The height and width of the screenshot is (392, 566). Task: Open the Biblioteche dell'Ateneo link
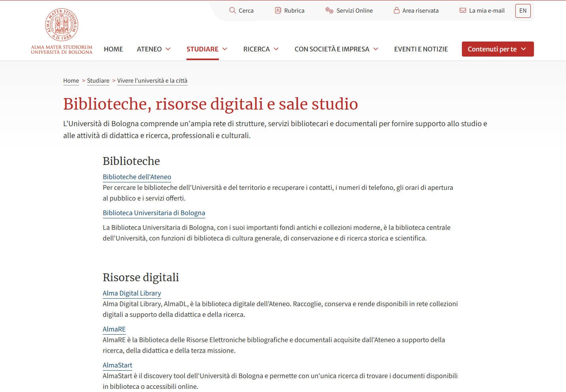click(137, 177)
